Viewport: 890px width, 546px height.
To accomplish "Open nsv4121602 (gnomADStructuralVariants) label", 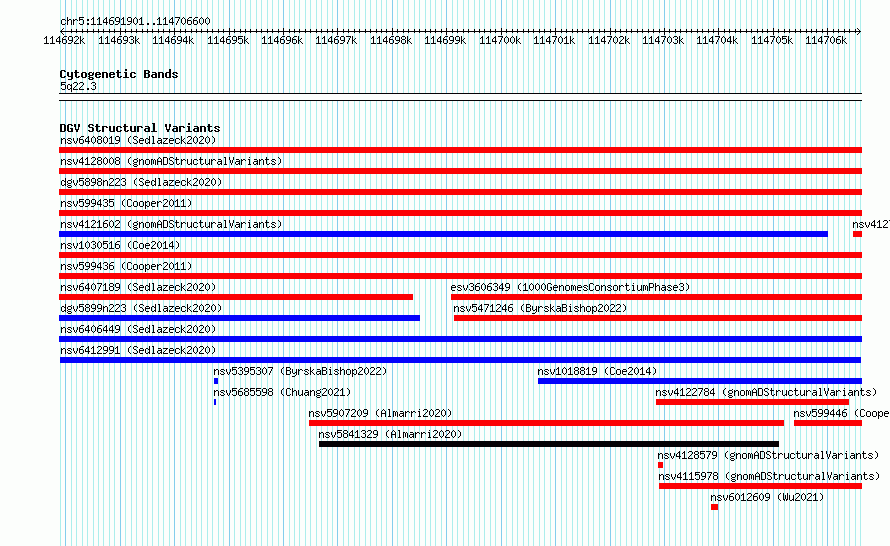I will pyautogui.click(x=171, y=224).
